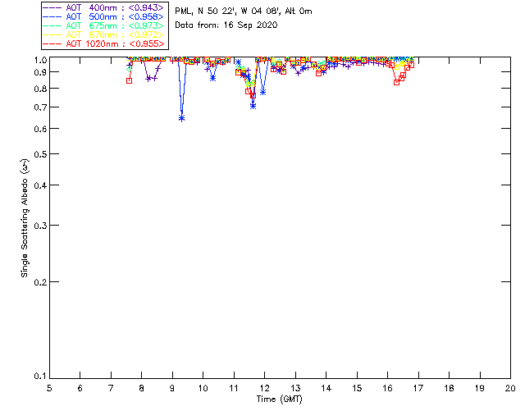Click the x-axis tick label 17

tap(418, 388)
